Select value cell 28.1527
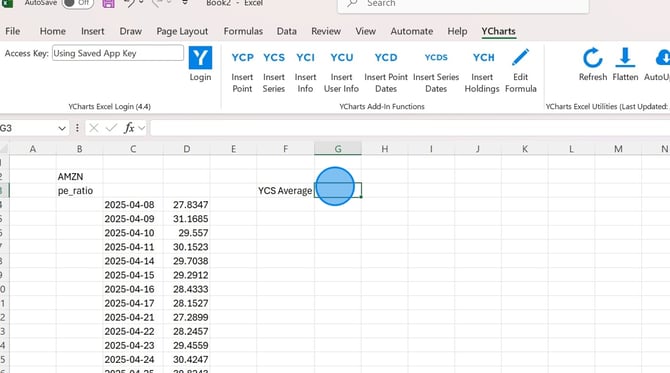The width and height of the screenshot is (670, 373). 186,303
